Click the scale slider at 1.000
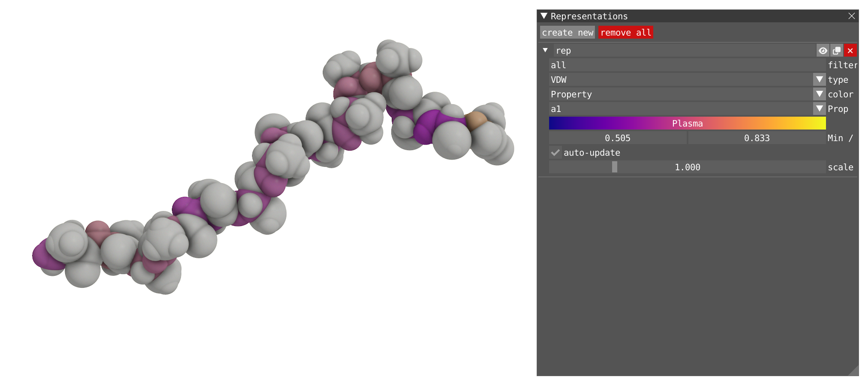The width and height of the screenshot is (868, 386). 687,167
